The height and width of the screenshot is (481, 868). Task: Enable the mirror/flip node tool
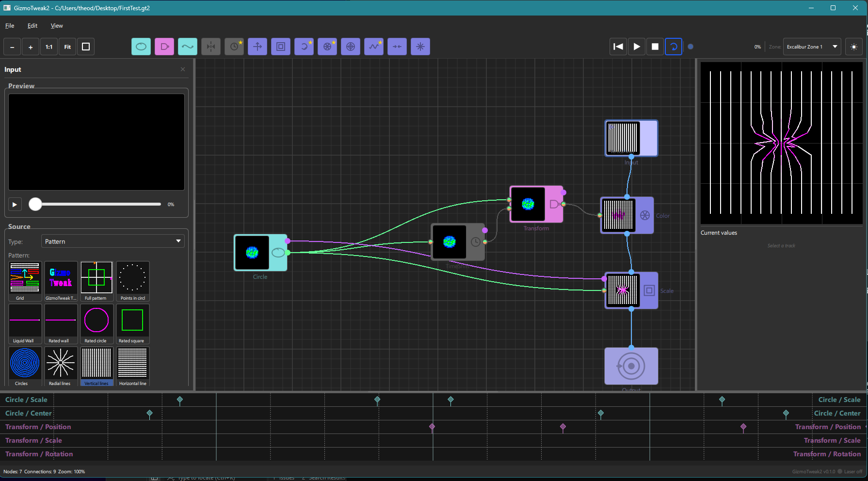[211, 47]
